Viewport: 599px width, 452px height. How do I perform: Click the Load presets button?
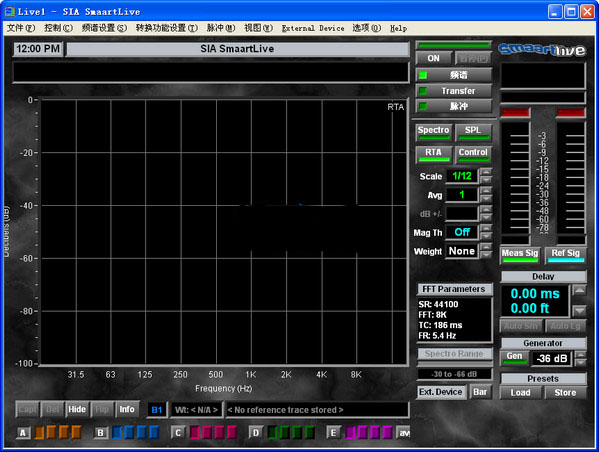click(520, 392)
